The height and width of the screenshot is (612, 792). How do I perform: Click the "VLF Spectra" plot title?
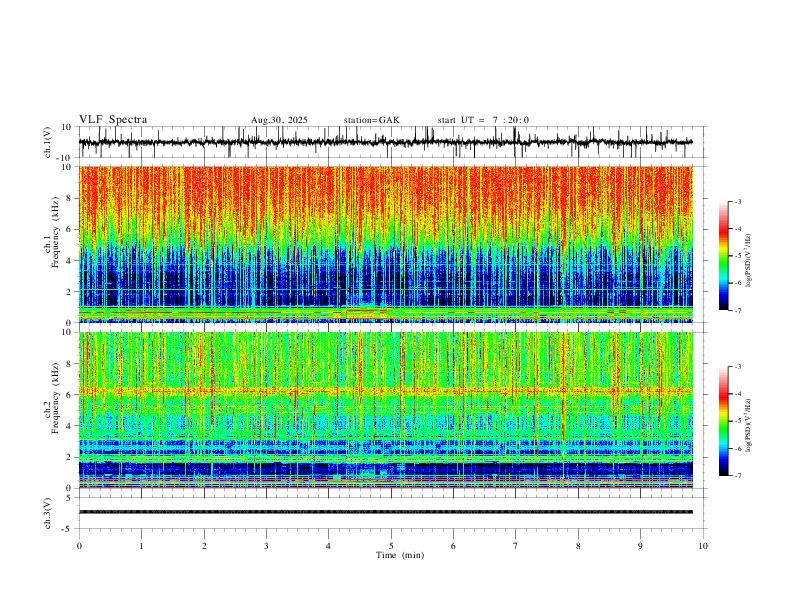point(113,120)
